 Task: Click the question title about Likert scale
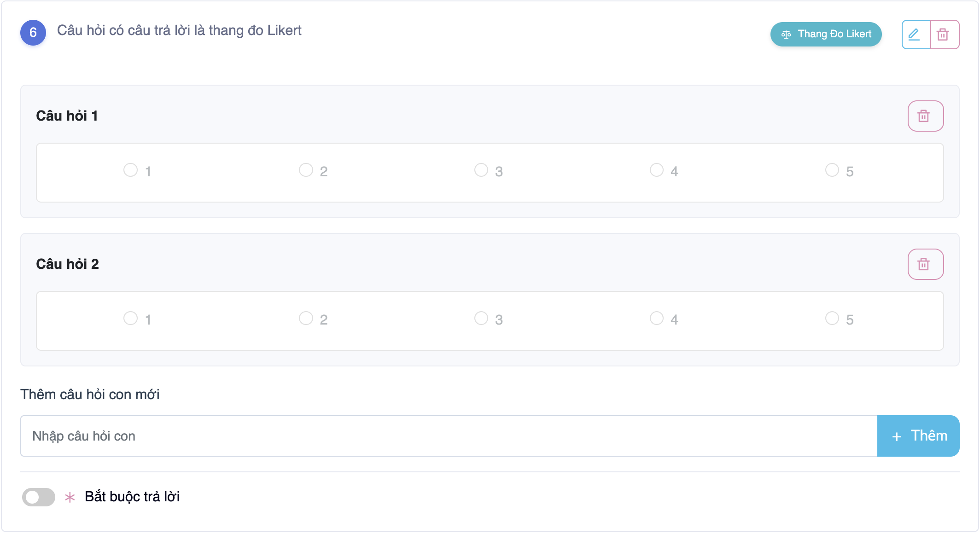(x=179, y=30)
